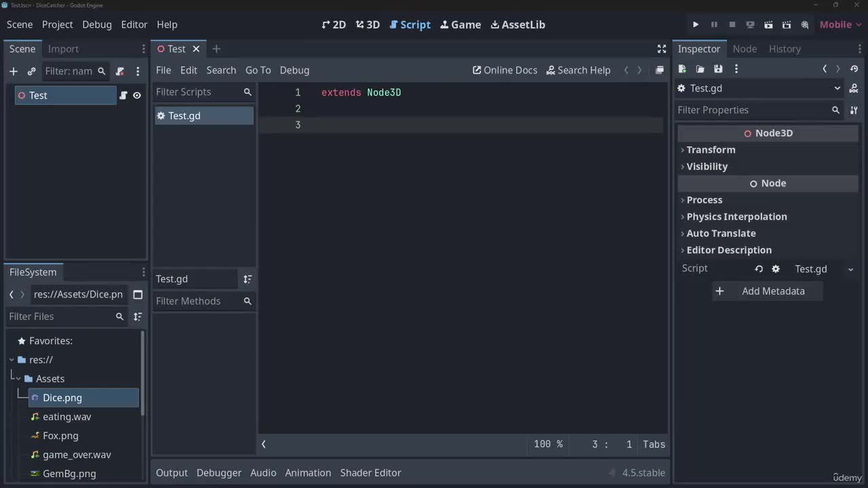Switch to the Import dock tab
The height and width of the screenshot is (488, 868).
pos(63,49)
